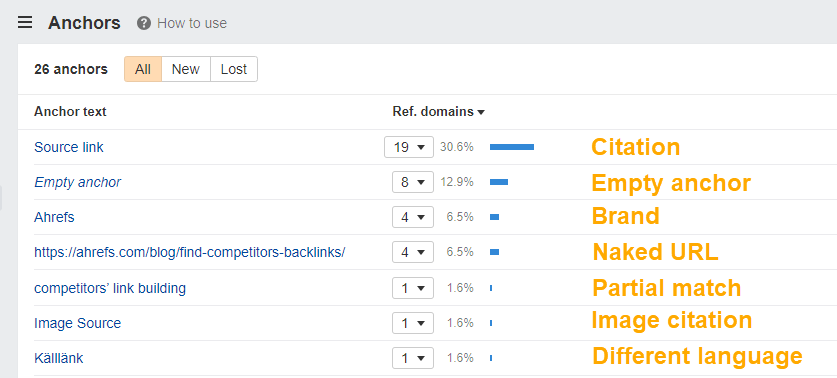Expand the 8 ref. domains dropdown for Empty anchor
The height and width of the screenshot is (378, 837).
[x=413, y=182]
